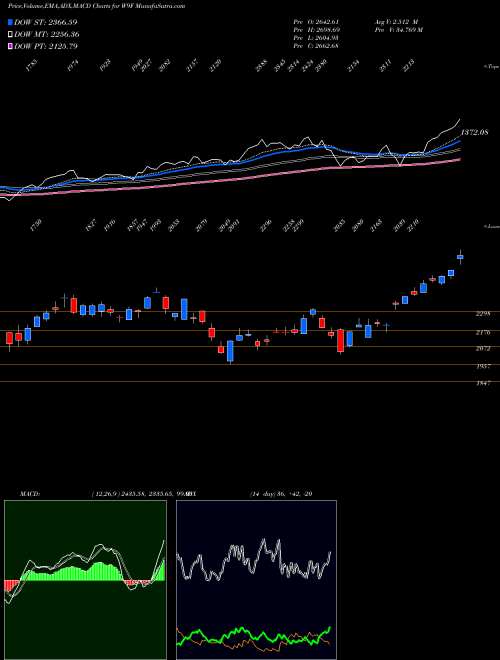Open the green MACD histogram panel
The width and height of the screenshot is (500, 660).
(x=85, y=580)
